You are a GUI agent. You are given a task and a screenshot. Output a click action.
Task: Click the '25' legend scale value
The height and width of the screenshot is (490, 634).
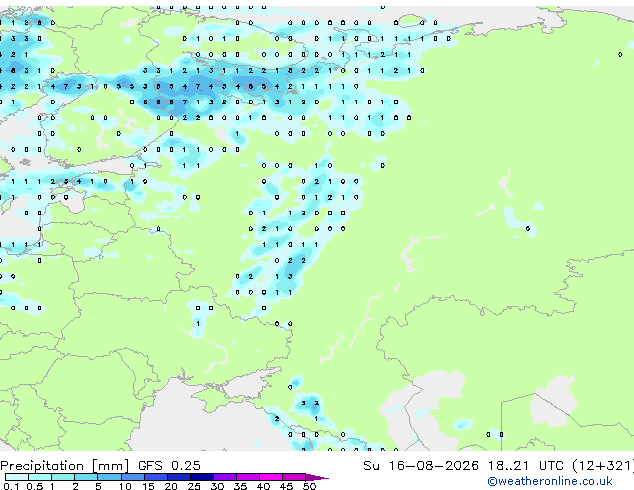[194, 486]
